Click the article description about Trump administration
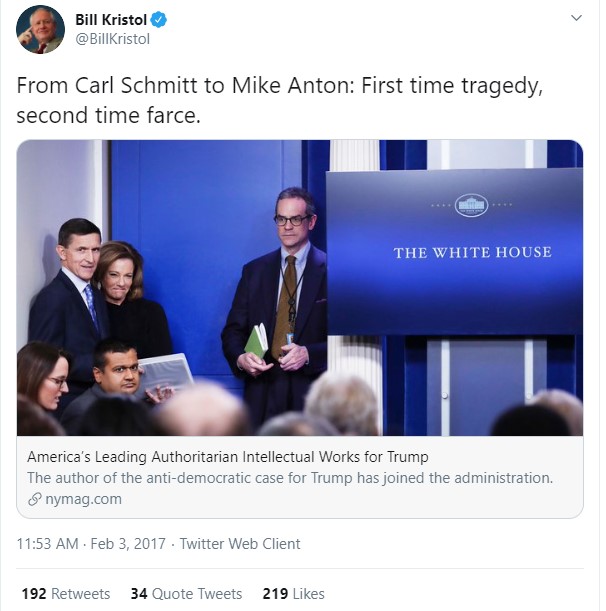Screen dimensions: 606x611 coord(290,478)
